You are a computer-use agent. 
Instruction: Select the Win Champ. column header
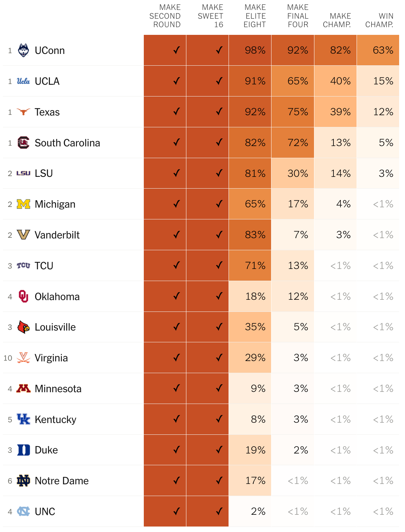(x=379, y=21)
